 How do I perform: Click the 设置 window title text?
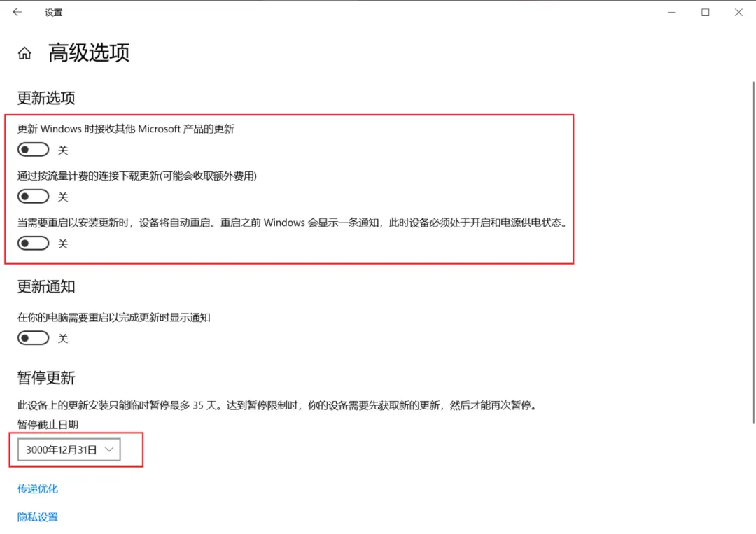coord(53,13)
